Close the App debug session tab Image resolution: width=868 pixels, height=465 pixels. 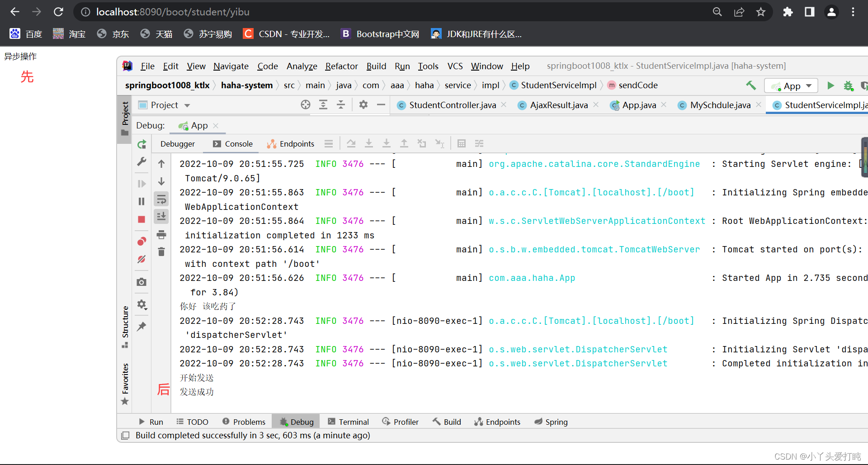coord(216,125)
